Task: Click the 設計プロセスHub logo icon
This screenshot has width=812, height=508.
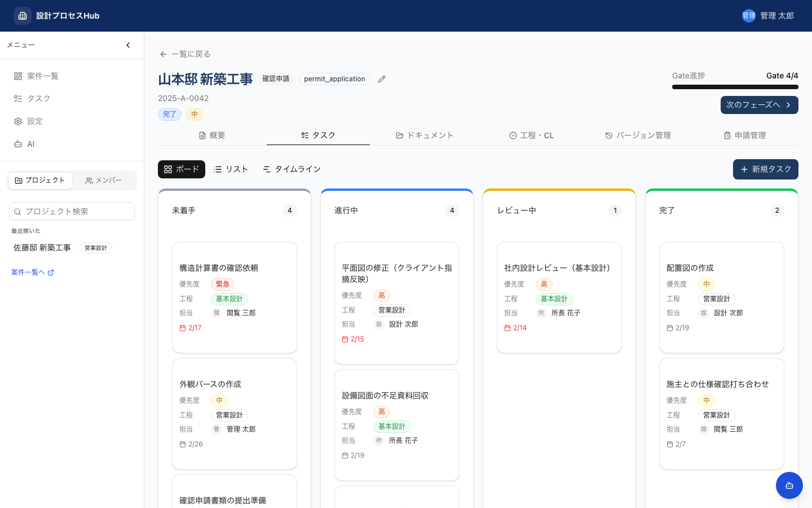Action: pyautogui.click(x=23, y=16)
